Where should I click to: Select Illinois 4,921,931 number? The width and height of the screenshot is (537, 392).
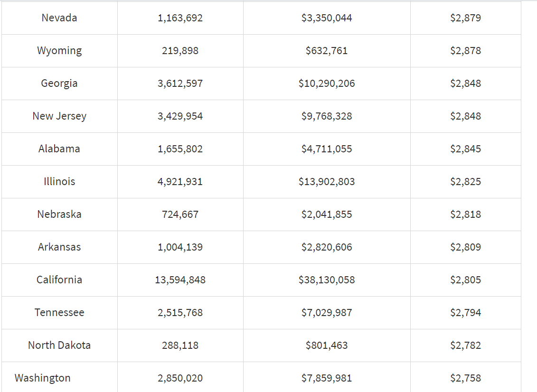pos(180,181)
